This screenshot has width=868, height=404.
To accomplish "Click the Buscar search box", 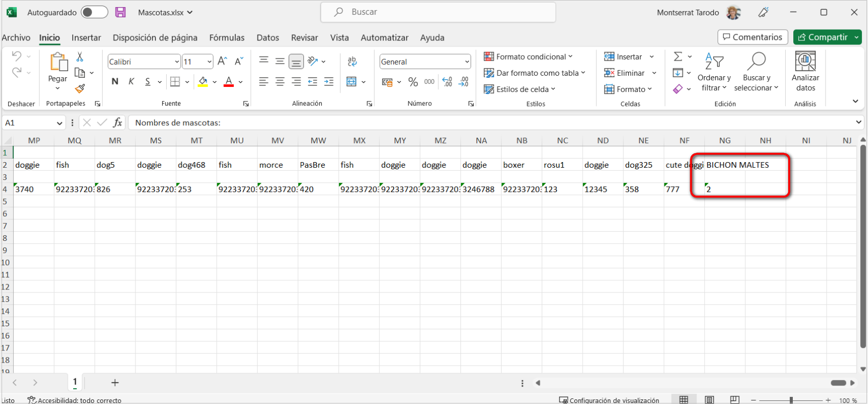I will point(438,12).
